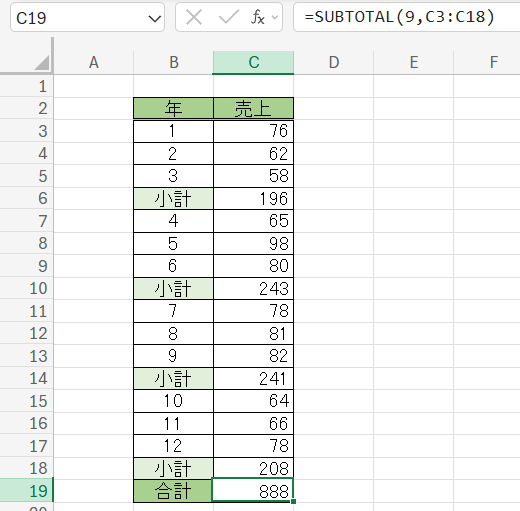Image resolution: width=520 pixels, height=511 pixels.
Task: Select row 6 header
Action: coord(27,198)
